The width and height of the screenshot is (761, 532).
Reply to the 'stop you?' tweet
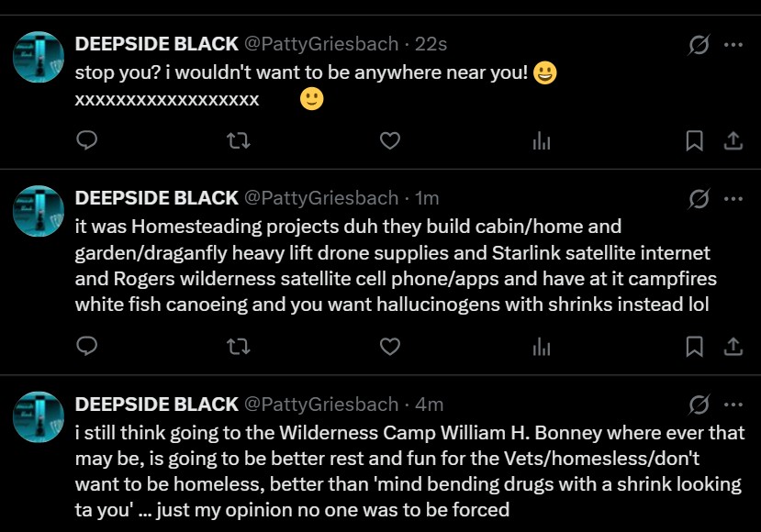(x=87, y=140)
